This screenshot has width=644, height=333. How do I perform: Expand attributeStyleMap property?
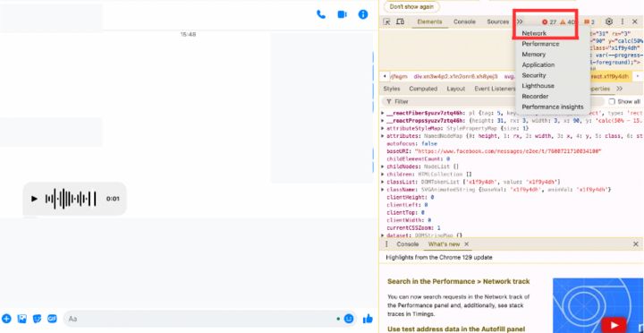point(383,128)
